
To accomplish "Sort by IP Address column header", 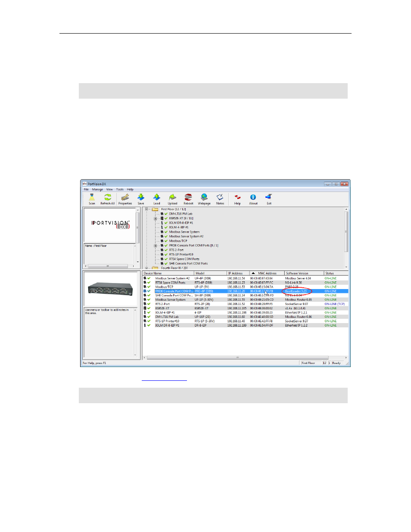I will point(238,273).
